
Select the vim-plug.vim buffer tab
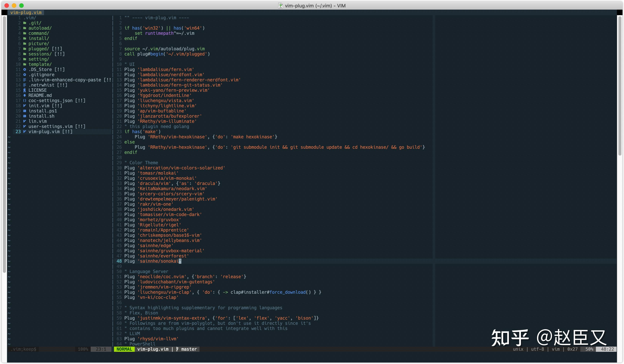26,12
